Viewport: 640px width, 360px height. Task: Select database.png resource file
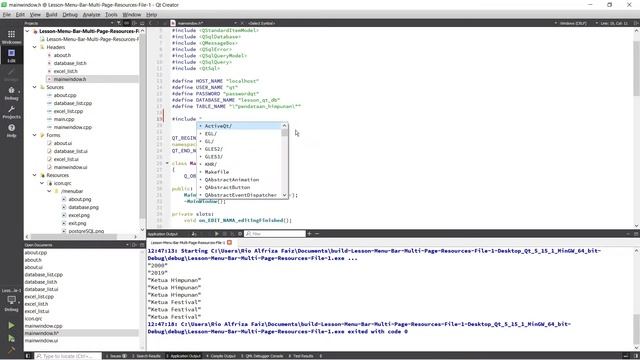(83, 207)
